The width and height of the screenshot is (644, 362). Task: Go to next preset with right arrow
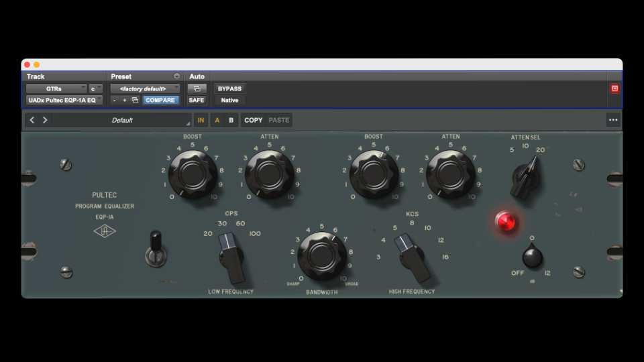click(45, 120)
